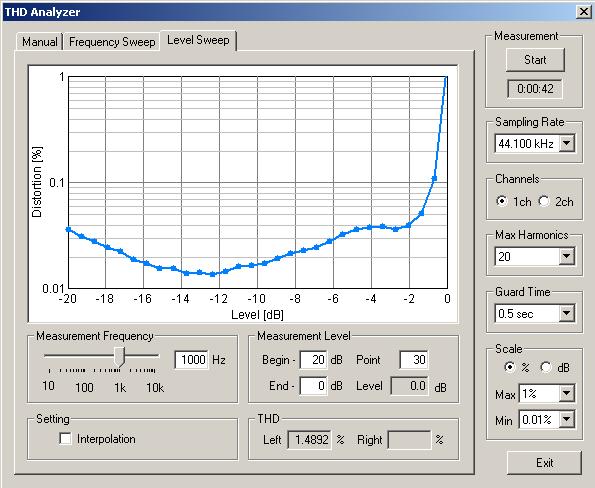This screenshot has height=488, width=595.
Task: Click the Distortion [%] axis label
Action: click(37, 182)
